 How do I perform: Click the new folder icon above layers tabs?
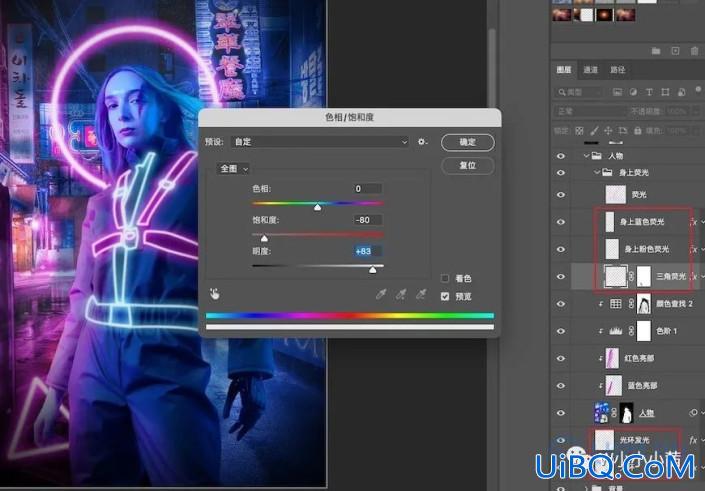coord(656,51)
